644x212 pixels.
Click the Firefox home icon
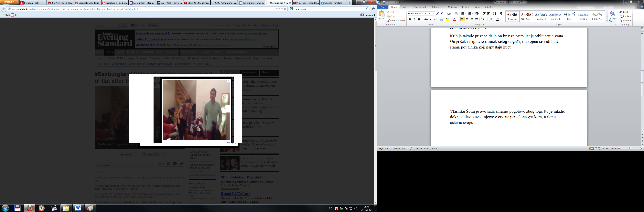pyautogui.click(x=373, y=9)
